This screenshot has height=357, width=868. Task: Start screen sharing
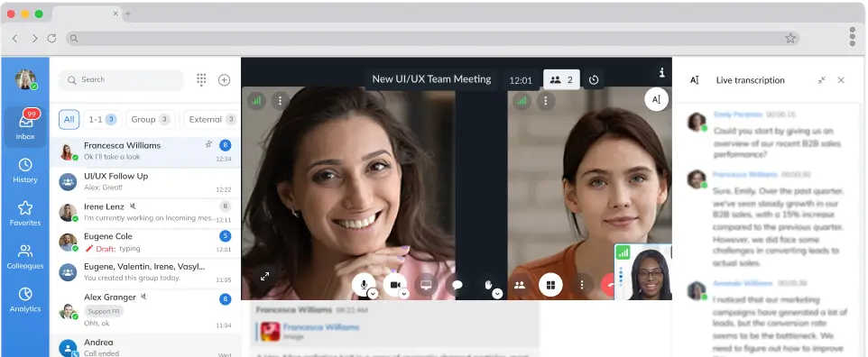[426, 285]
